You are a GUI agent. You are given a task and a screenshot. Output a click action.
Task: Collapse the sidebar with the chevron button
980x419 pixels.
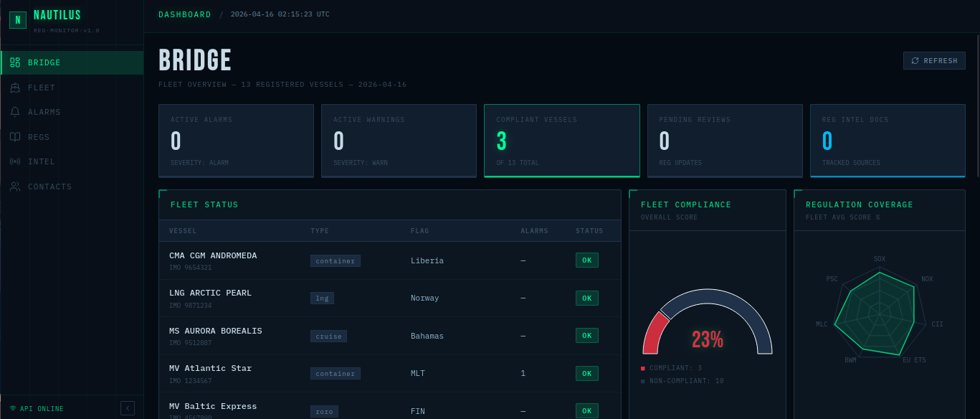tap(128, 408)
